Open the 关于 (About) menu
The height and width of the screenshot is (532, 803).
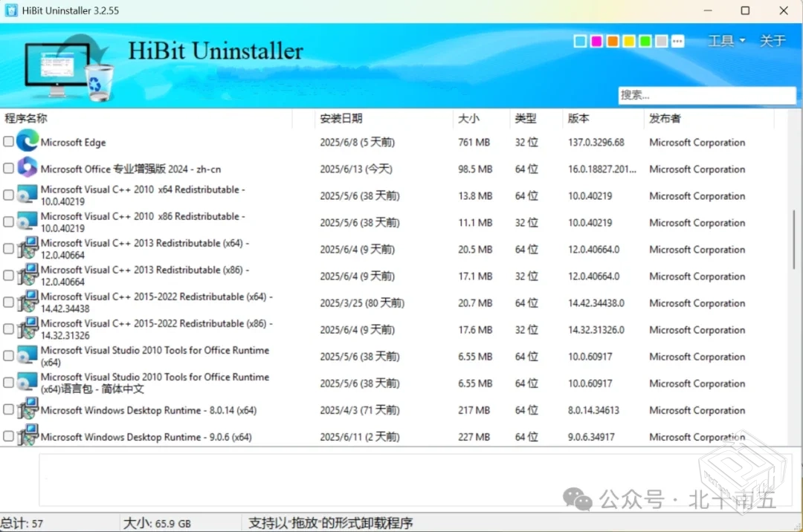click(773, 40)
